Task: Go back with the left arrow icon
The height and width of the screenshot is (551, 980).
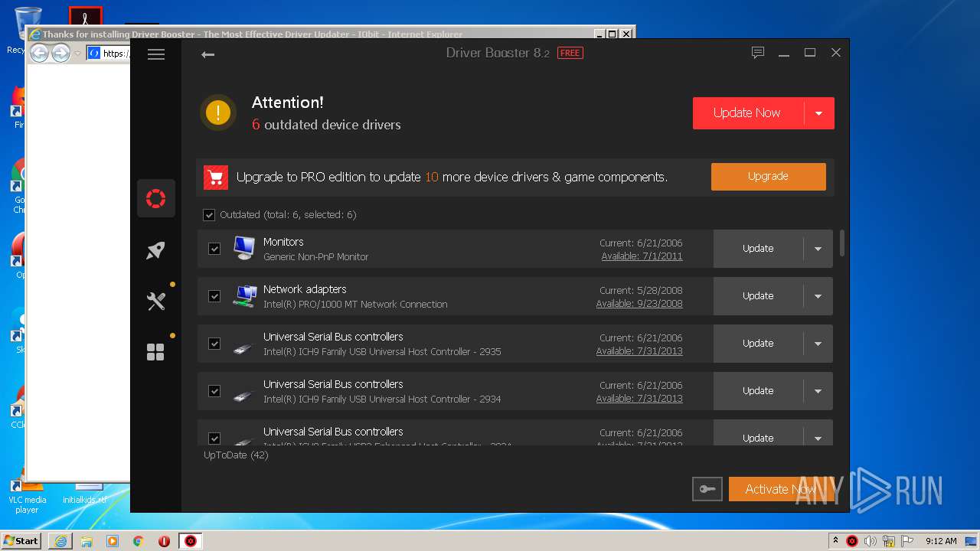Action: click(207, 54)
